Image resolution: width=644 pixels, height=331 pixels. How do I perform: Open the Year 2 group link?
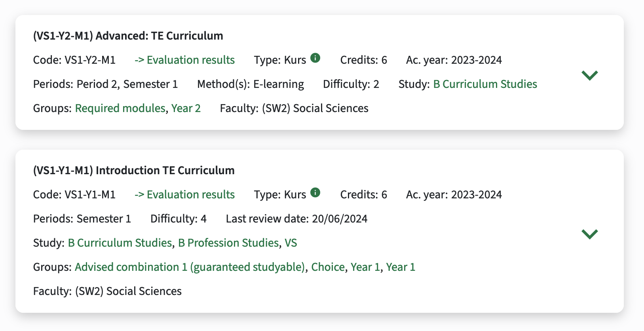186,108
